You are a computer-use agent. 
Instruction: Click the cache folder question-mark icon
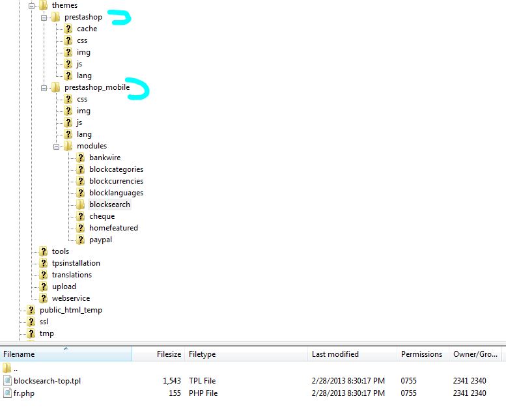68,29
